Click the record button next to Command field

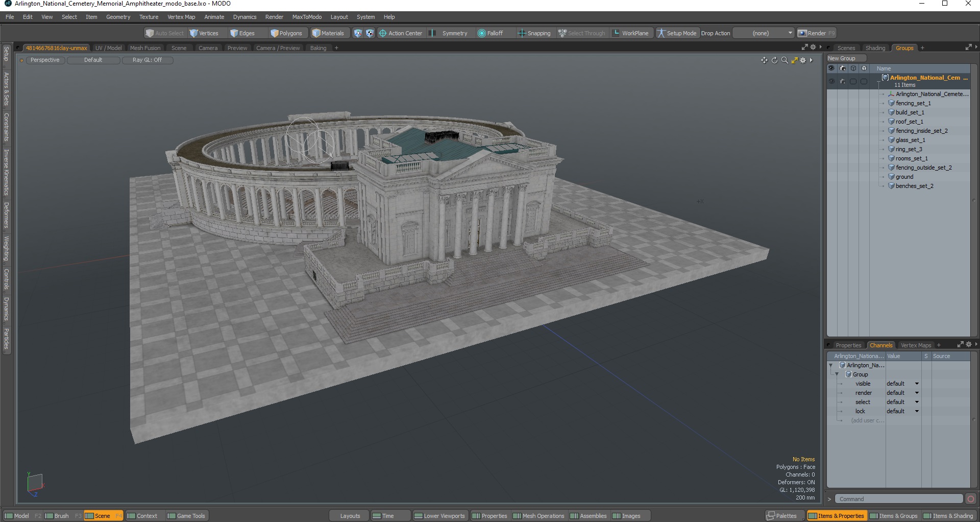coord(971,499)
